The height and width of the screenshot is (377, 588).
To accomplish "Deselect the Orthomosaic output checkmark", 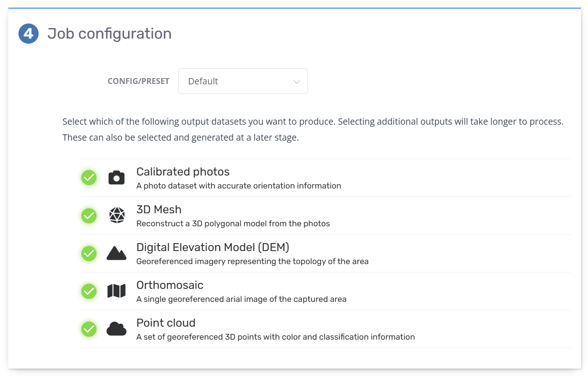I will tap(89, 291).
